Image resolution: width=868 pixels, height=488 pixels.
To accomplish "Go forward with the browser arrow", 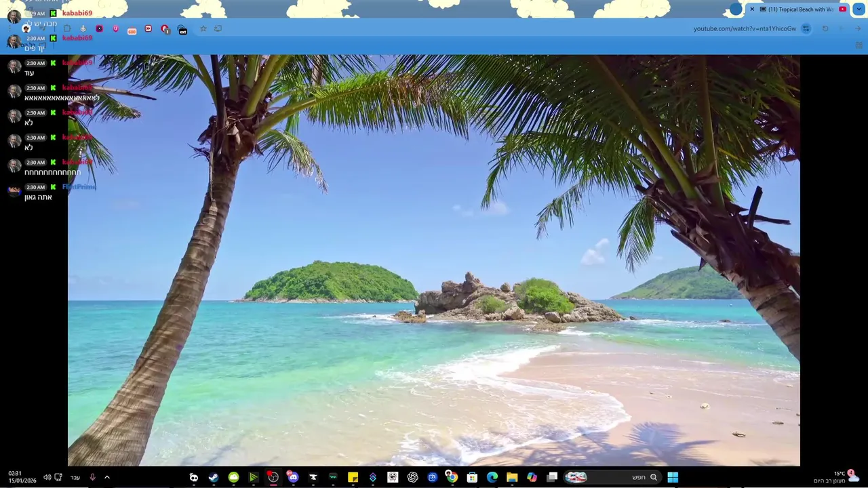I will [x=842, y=28].
